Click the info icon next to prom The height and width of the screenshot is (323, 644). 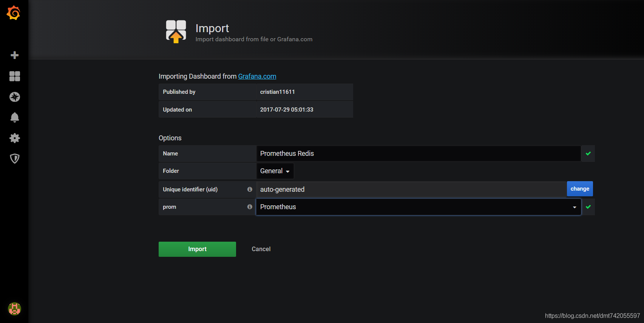click(x=250, y=207)
